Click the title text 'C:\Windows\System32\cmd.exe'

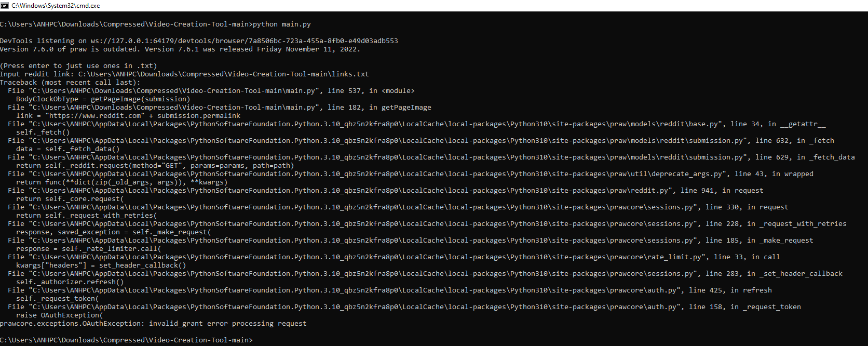click(56, 6)
